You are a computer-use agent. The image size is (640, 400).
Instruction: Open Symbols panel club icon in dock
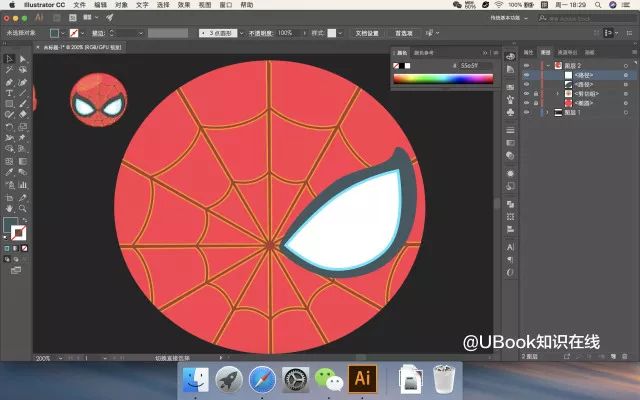tap(510, 112)
